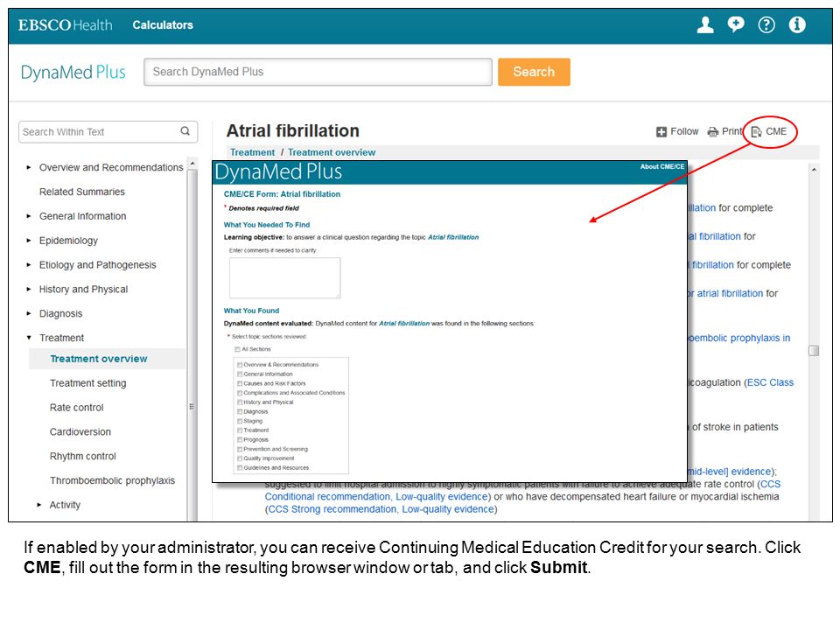Viewport: 840px width, 630px height.
Task: Click the content scrollbar thumb
Action: pos(814,350)
